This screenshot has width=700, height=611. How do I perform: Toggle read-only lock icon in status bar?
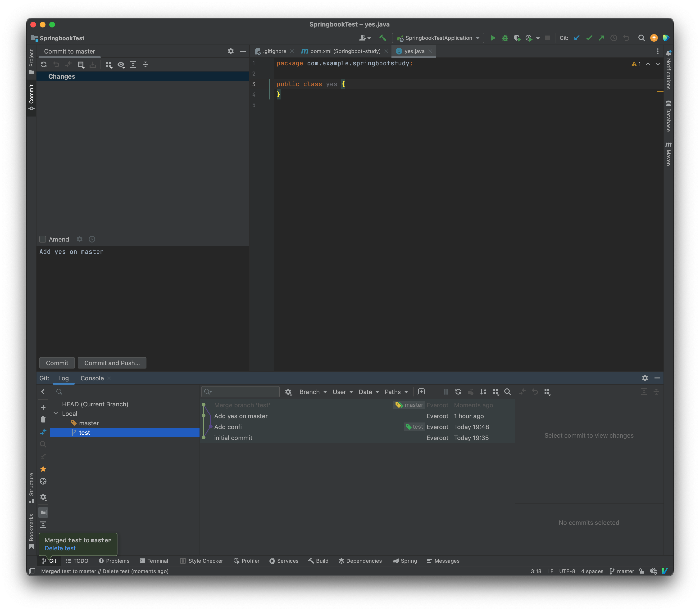(x=641, y=571)
